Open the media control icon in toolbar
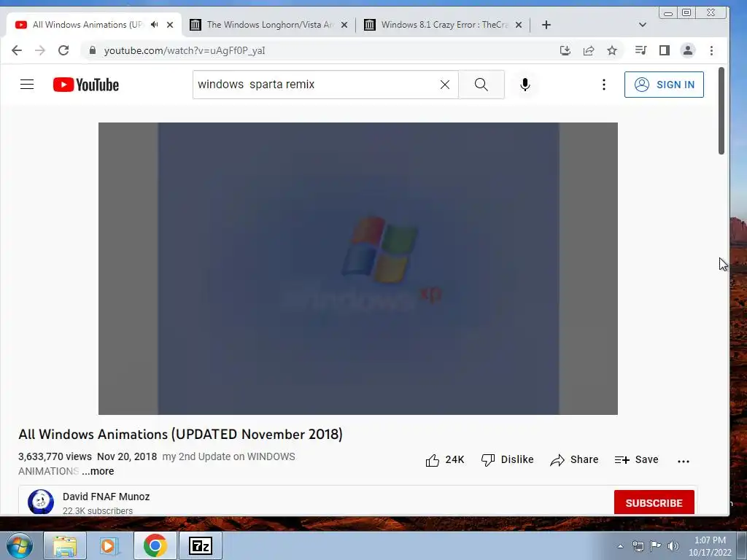 pyautogui.click(x=640, y=50)
